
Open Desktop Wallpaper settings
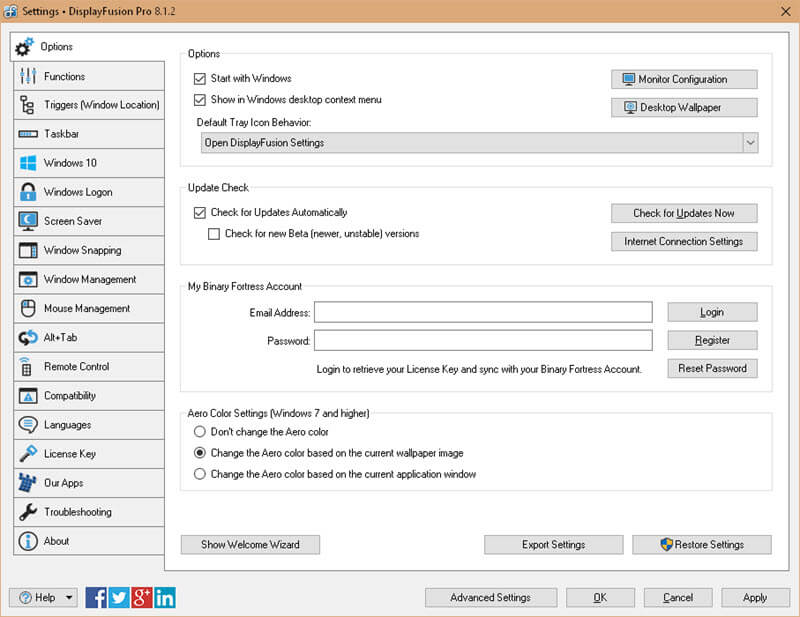pyautogui.click(x=684, y=107)
